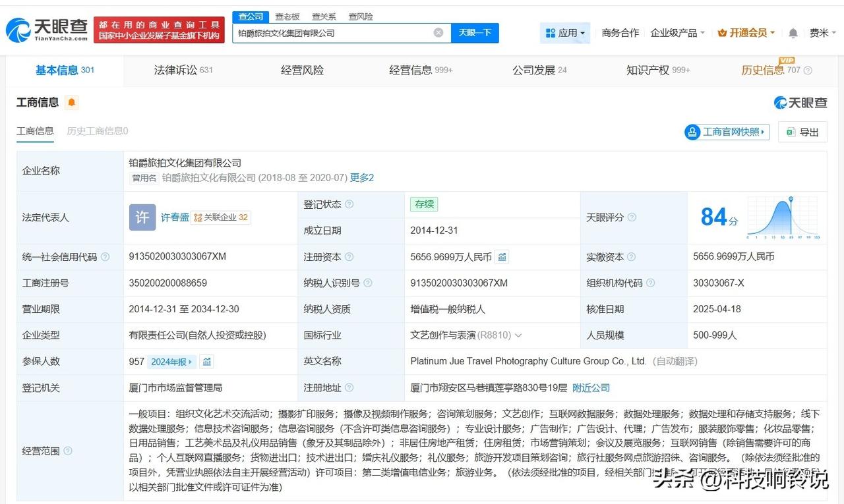Select the 工商信息 sub-tab

click(35, 131)
